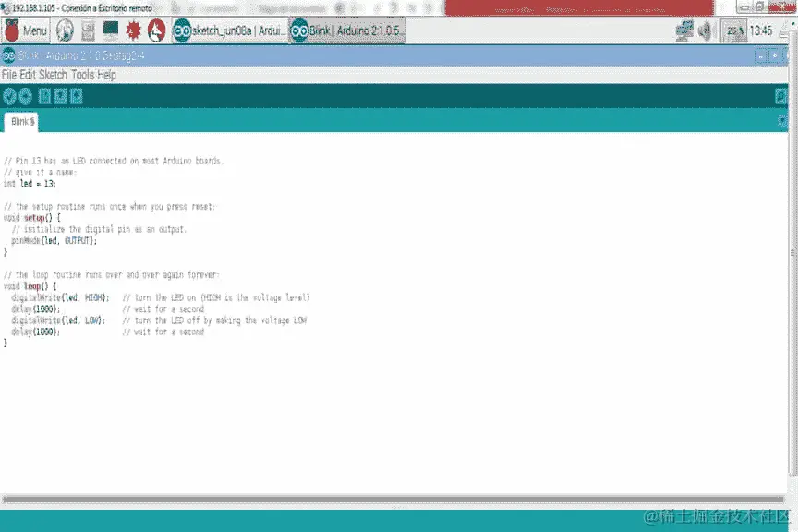
Task: Open the Tools menu
Action: pos(82,75)
